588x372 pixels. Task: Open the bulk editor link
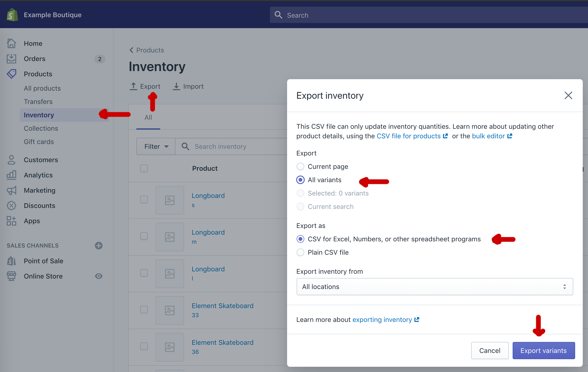click(x=488, y=136)
